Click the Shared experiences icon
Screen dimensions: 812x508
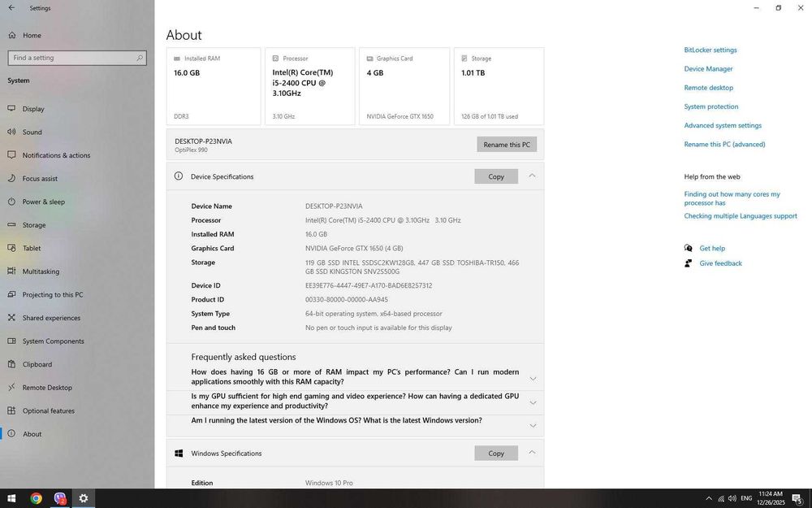[x=11, y=318]
